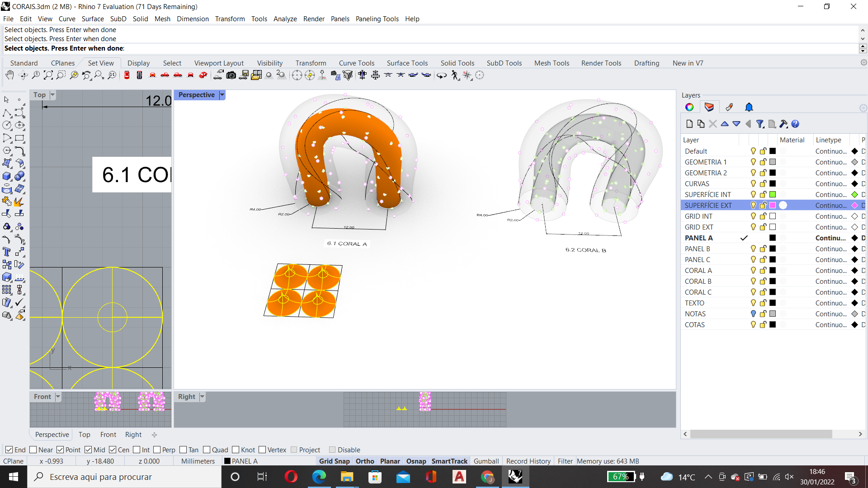Click the SUPERFÍCIE INT green color swatch
868x488 pixels.
[x=773, y=194]
